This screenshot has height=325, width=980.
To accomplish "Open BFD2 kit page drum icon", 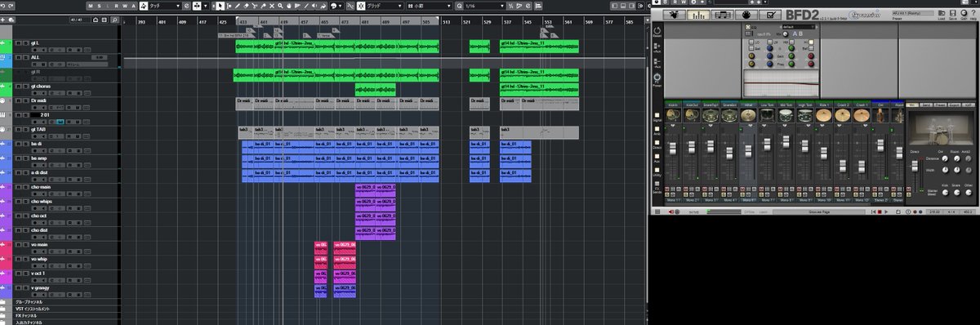I will click(x=675, y=14).
